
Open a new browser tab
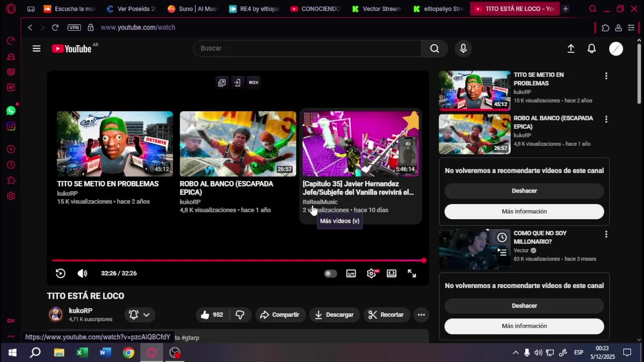566,9
